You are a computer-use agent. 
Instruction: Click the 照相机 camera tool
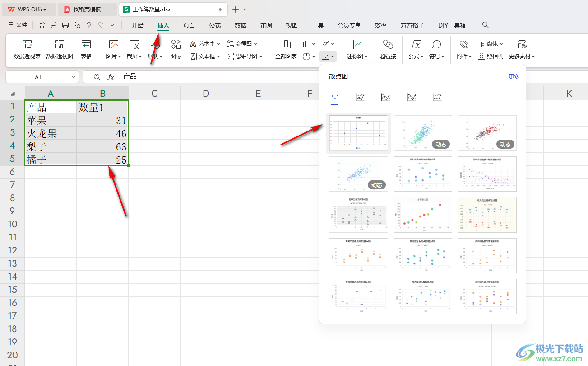tap(491, 56)
